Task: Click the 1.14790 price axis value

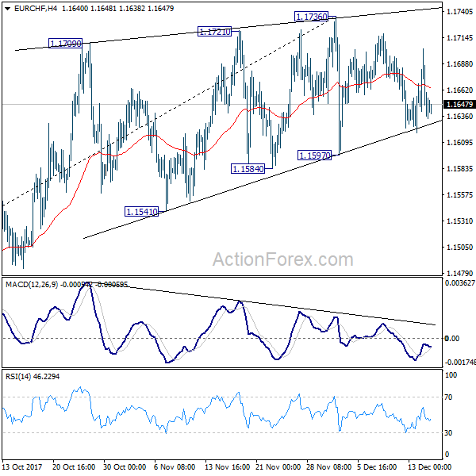Action: [459, 273]
